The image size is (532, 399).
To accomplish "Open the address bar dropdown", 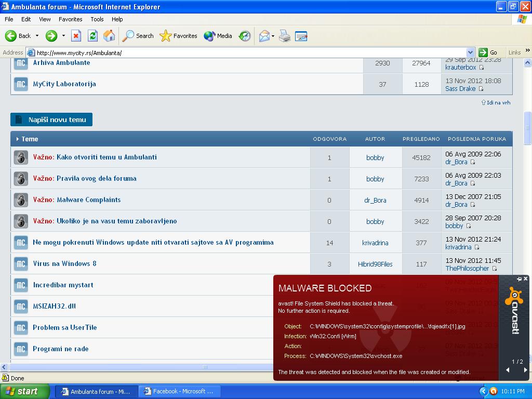I will pos(470,52).
